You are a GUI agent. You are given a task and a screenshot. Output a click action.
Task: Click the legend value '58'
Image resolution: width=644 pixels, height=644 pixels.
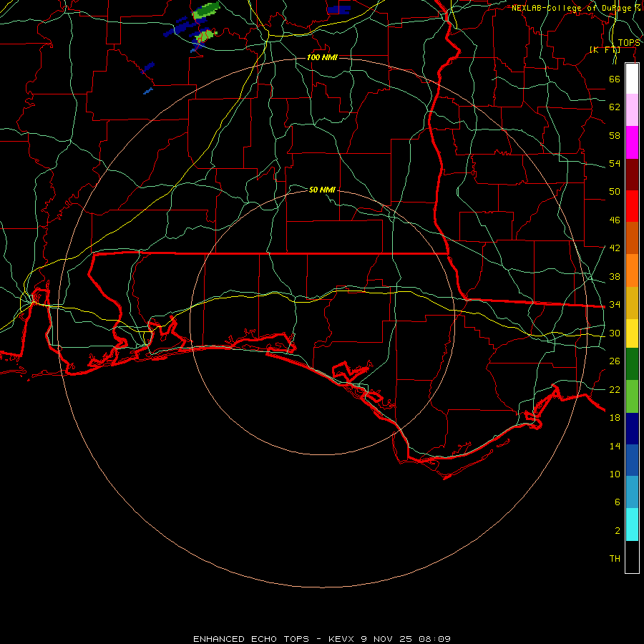(x=615, y=135)
